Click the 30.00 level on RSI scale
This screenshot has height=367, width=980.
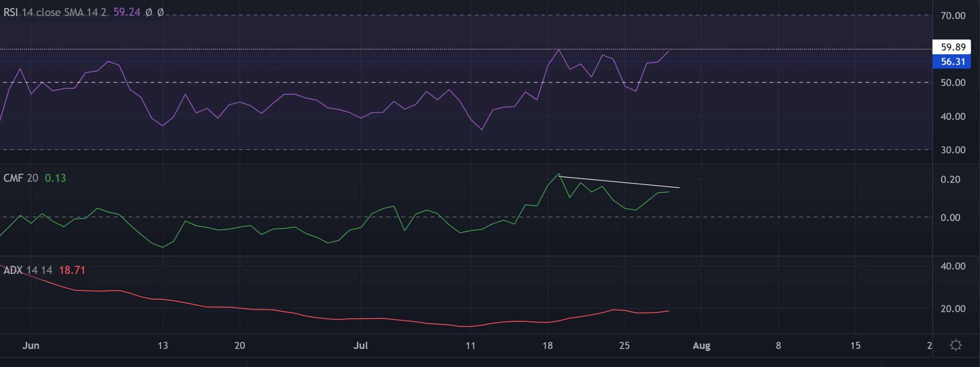[x=953, y=150]
